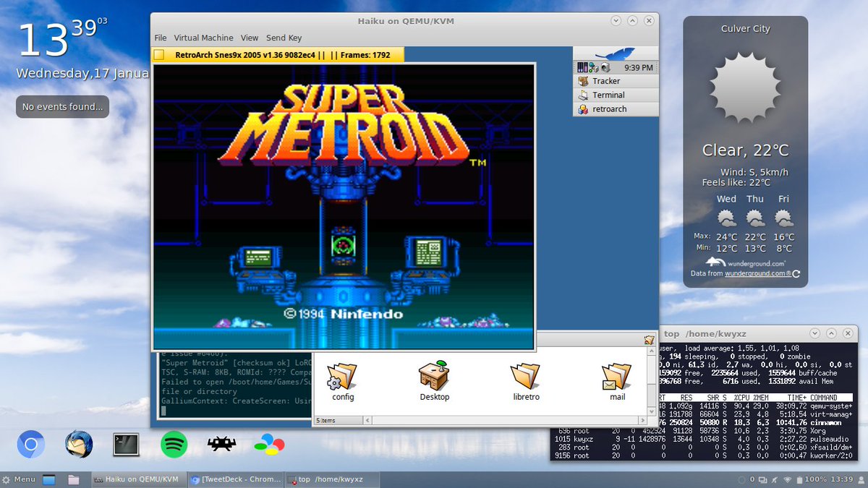This screenshot has width=868, height=488.
Task: Select the Xorg process row in top
Action: pyautogui.click(x=702, y=431)
